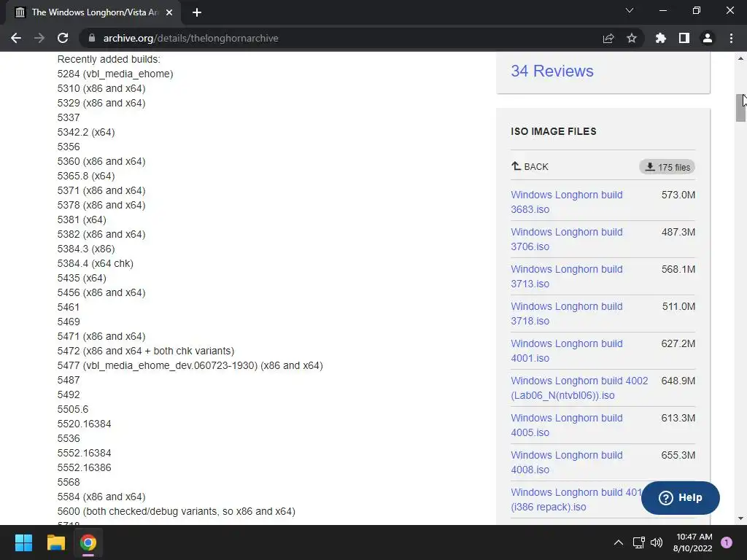Click the ISO IMAGE FILES heading
The height and width of the screenshot is (560, 747).
click(x=554, y=131)
